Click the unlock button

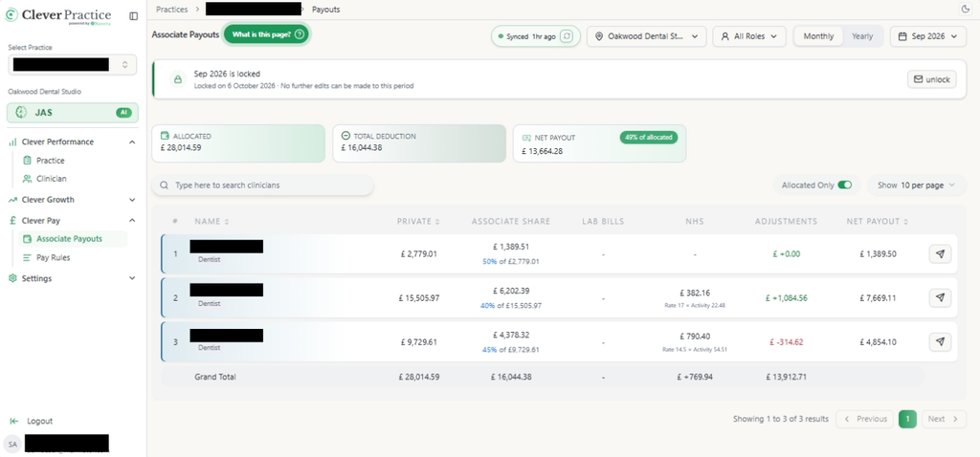(932, 79)
